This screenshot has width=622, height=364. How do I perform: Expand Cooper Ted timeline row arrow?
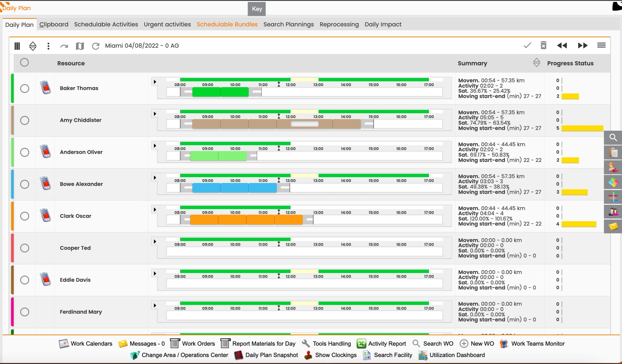tap(155, 242)
